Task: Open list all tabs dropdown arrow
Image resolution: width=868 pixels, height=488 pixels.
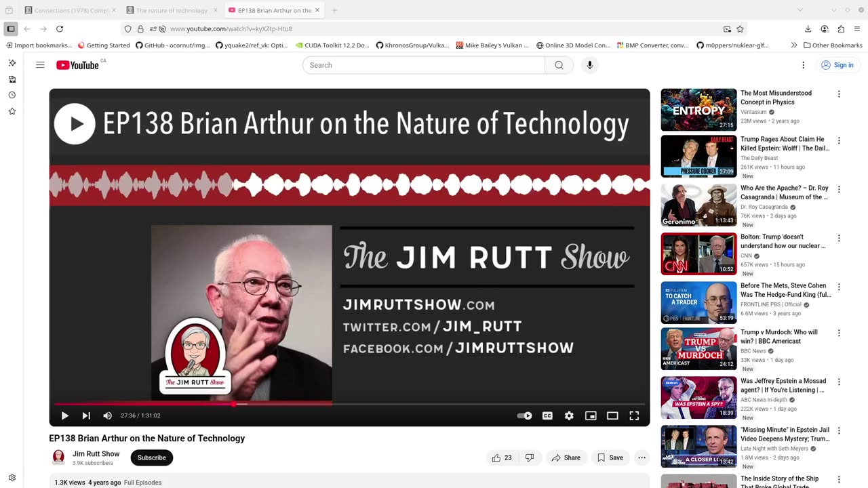Action: coord(800,10)
